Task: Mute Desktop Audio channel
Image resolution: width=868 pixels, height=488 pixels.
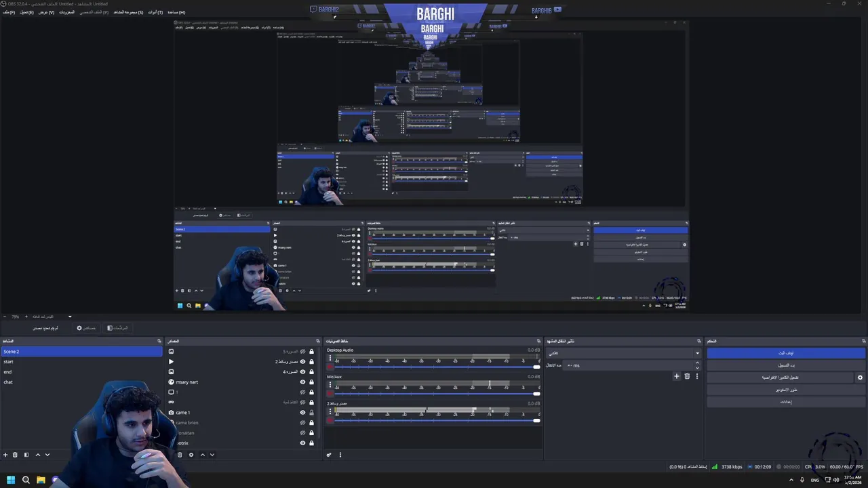Action: 330,367
